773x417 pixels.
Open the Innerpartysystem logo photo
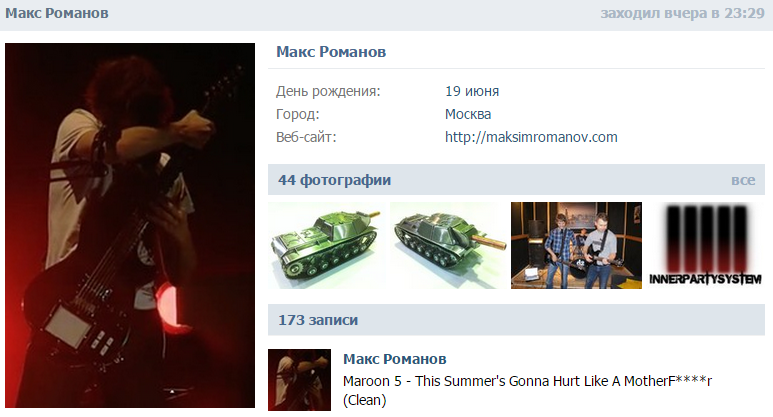point(705,245)
